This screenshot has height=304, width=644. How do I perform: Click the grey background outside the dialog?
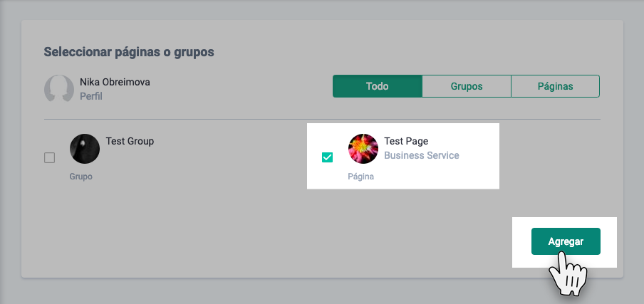[321, 292]
